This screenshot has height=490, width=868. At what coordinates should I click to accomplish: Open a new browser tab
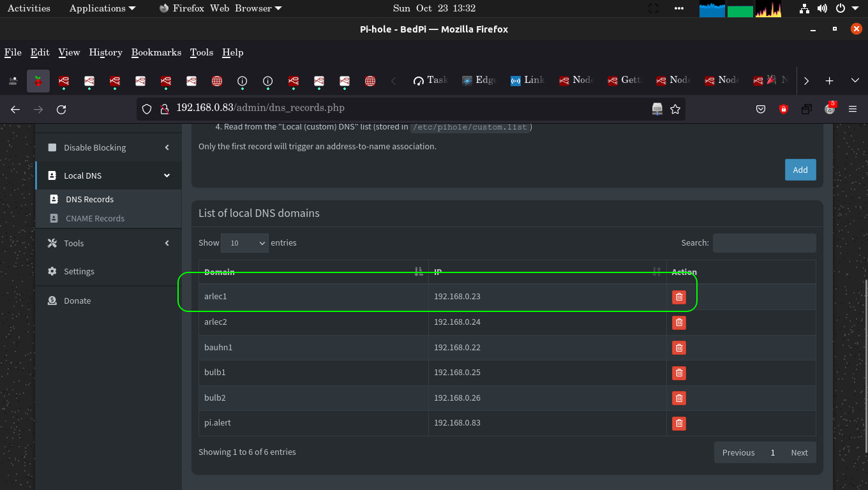tap(829, 80)
